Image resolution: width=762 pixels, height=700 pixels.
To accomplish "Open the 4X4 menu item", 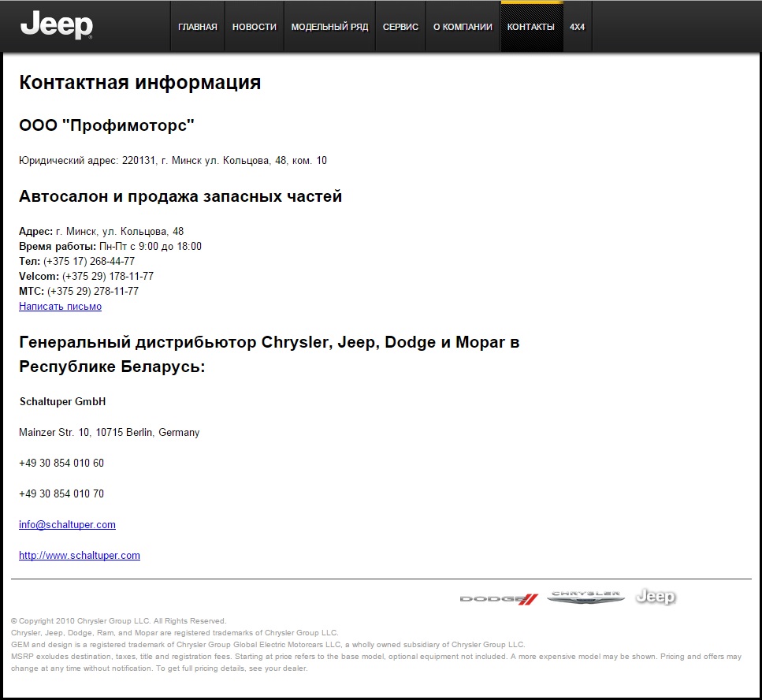I will pyautogui.click(x=578, y=27).
